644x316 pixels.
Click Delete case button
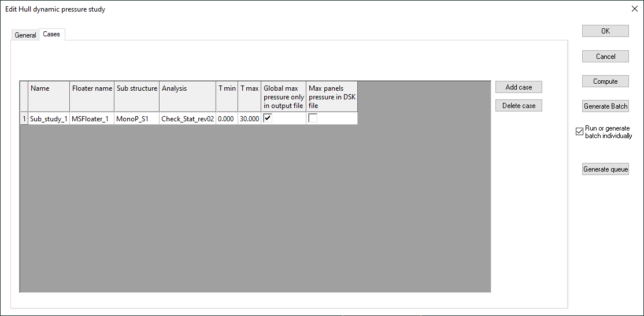coord(519,106)
